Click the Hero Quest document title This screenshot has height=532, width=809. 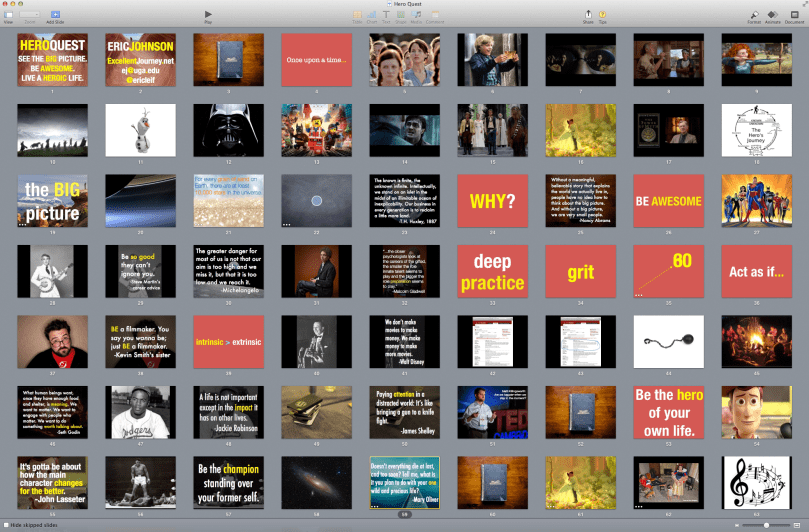pos(408,4)
